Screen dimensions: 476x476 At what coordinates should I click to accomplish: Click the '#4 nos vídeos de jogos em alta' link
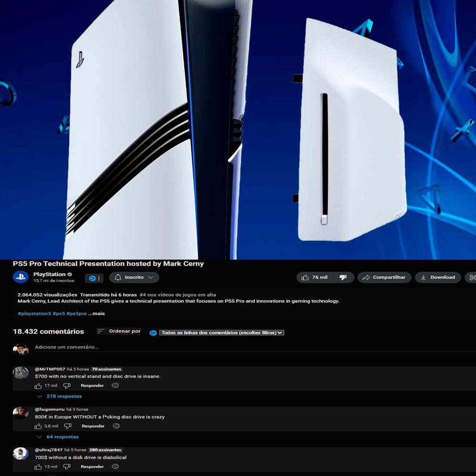[178, 295]
